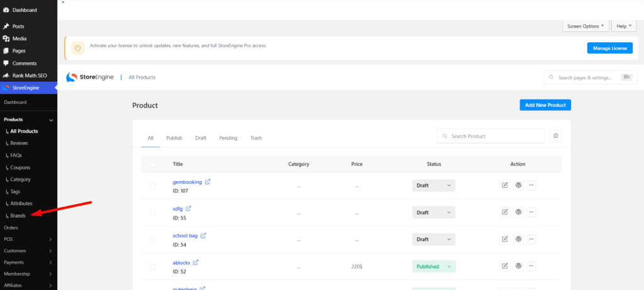The image size is (644, 290).
Task: Open Comments in the admin sidebar
Action: 25,64
